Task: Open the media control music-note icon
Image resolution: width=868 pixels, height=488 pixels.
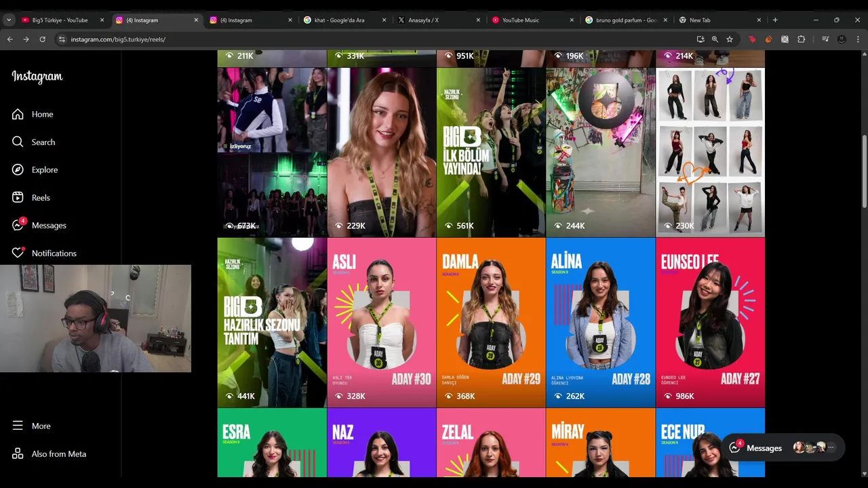Action: click(x=825, y=39)
